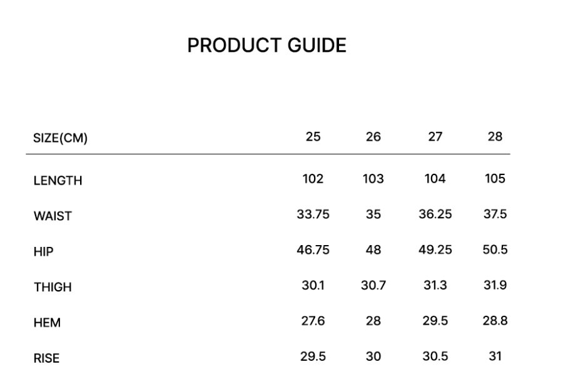
Task: Click length value 102 for size 25
Action: tap(313, 179)
